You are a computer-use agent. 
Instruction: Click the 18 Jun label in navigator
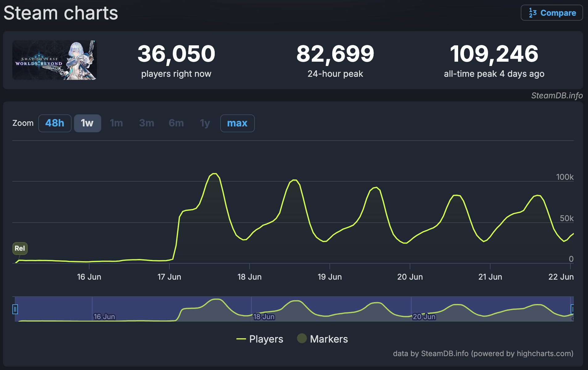(x=264, y=317)
